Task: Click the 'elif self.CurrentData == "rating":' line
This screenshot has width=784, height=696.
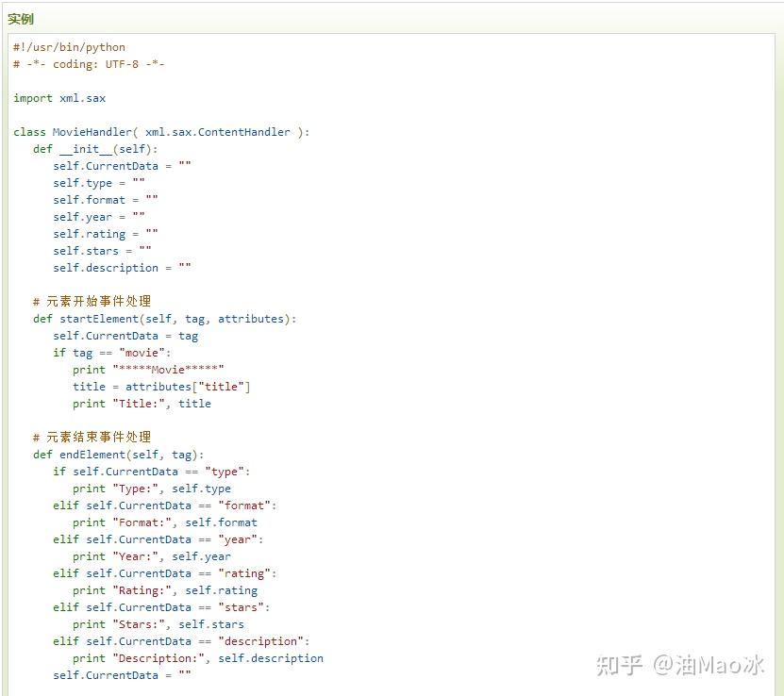Action: tap(164, 574)
